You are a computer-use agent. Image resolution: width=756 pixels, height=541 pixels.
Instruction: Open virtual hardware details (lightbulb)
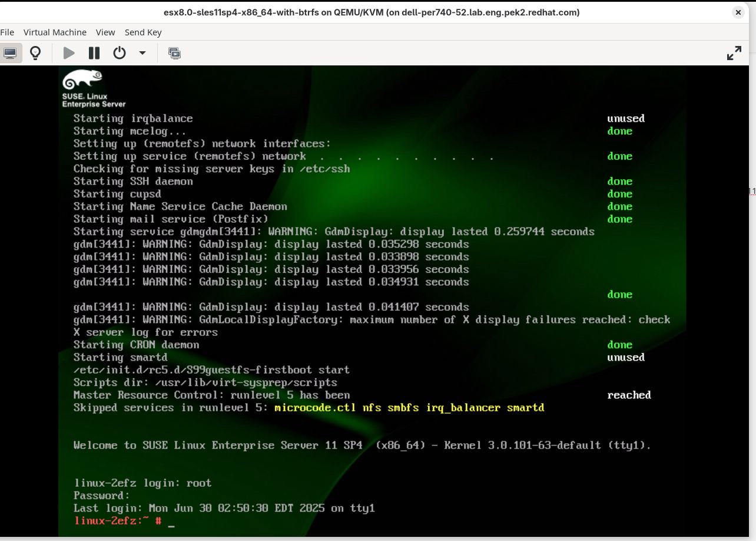(35, 53)
